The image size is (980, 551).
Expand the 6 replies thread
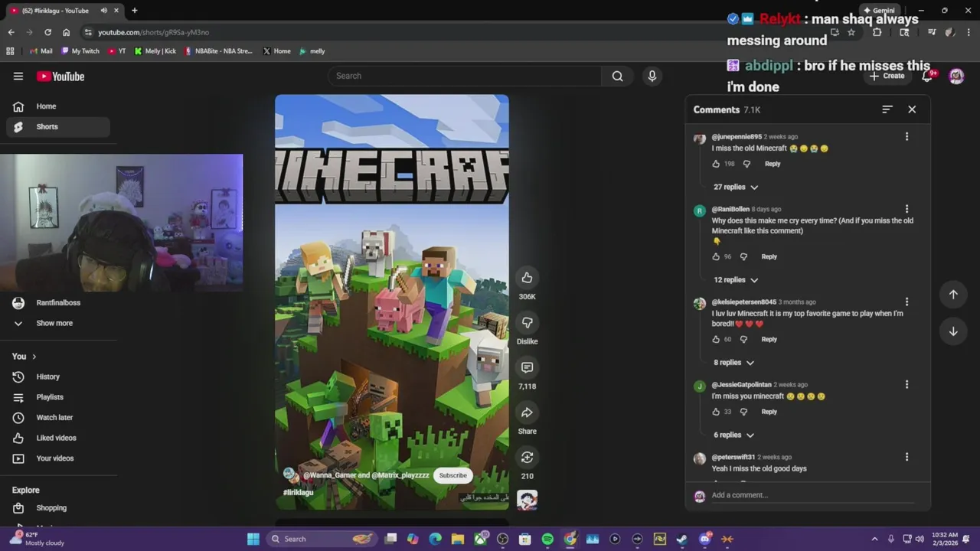tap(733, 435)
